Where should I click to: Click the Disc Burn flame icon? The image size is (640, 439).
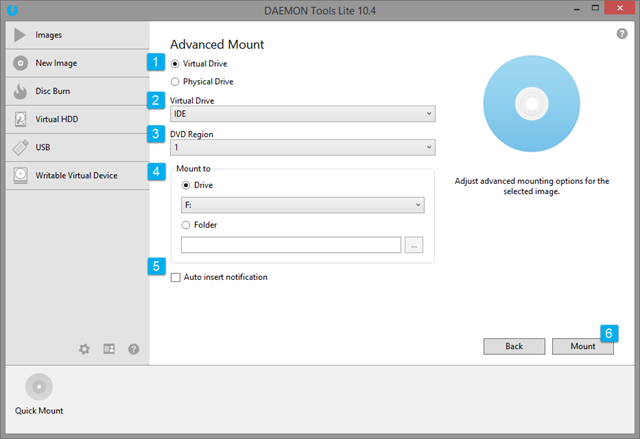tap(20, 91)
